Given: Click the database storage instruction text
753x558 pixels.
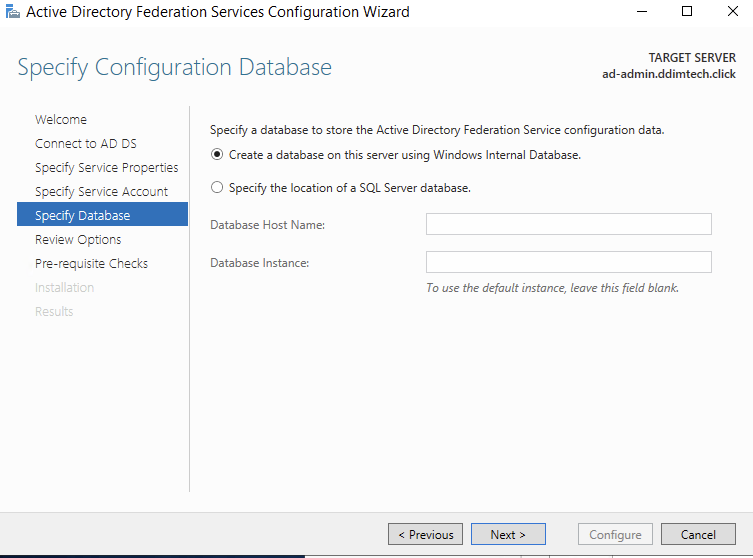Looking at the screenshot, I should (437, 130).
